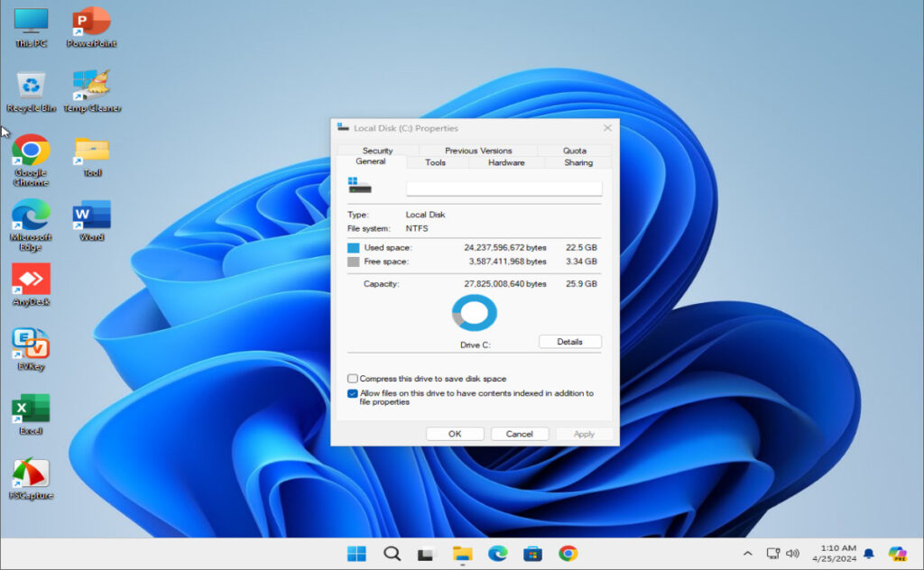Open the Previous Versions tab
This screenshot has width=924, height=570.
(476, 150)
